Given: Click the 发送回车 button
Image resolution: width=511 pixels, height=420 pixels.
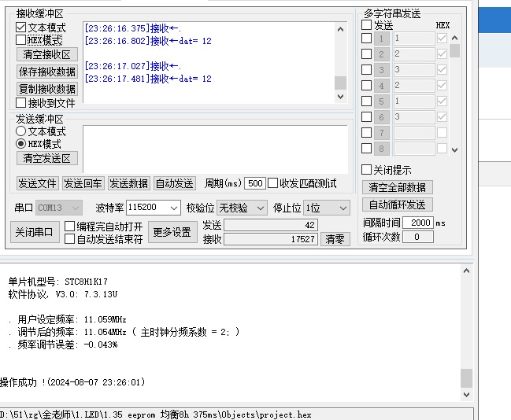Looking at the screenshot, I should (x=83, y=183).
